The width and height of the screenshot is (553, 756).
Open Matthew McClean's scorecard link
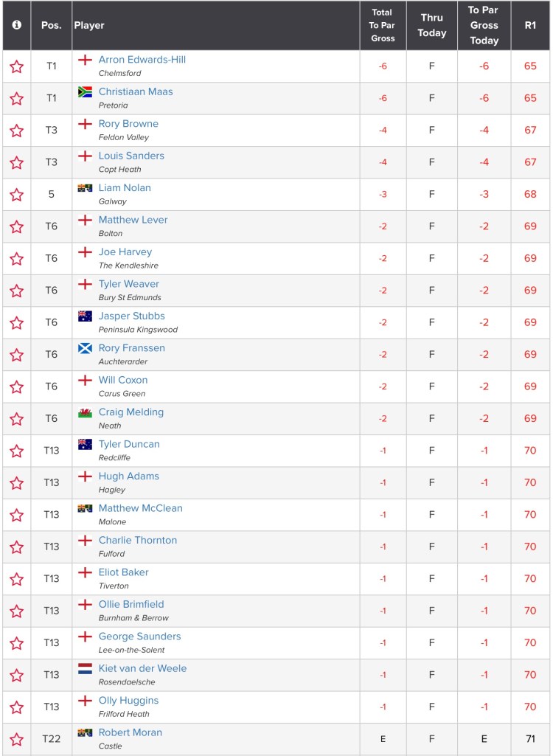pyautogui.click(x=140, y=508)
